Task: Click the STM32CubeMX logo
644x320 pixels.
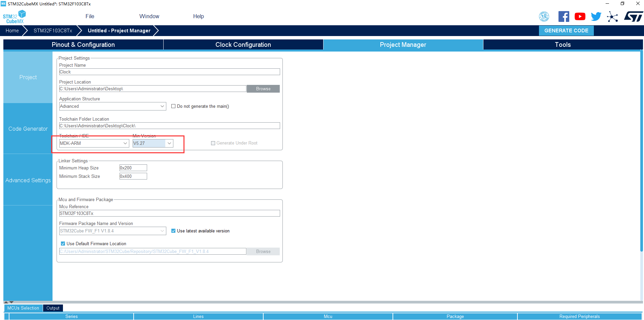Action: pyautogui.click(x=14, y=17)
